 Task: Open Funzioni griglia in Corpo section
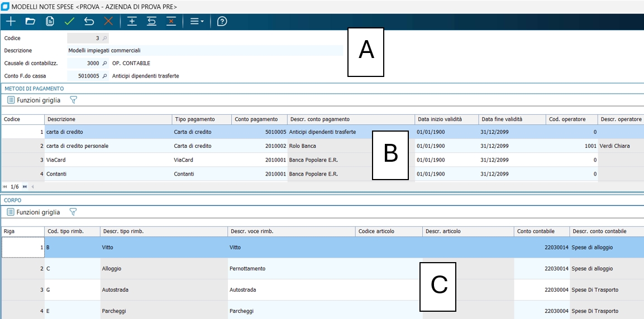click(x=34, y=212)
